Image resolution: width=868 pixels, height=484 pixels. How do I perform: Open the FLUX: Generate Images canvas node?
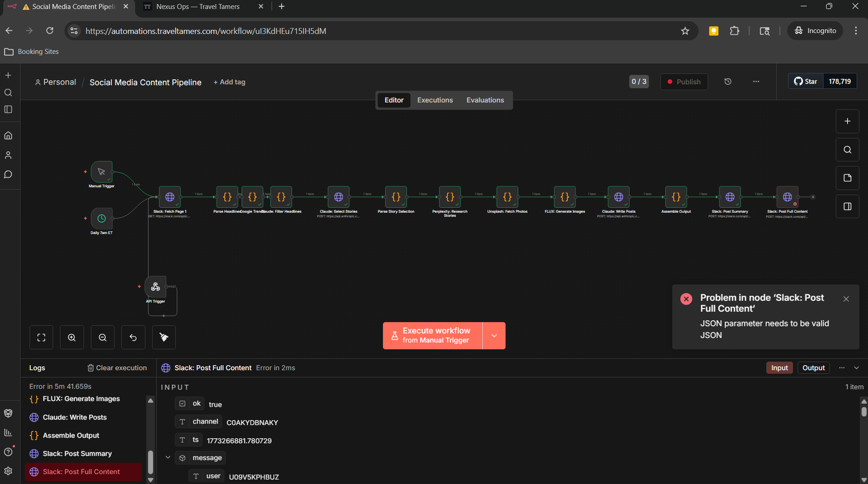point(565,197)
